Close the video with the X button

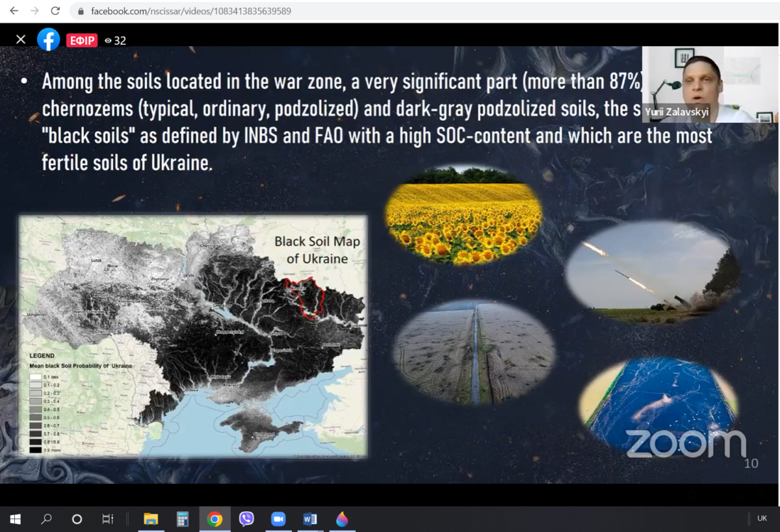(x=21, y=40)
